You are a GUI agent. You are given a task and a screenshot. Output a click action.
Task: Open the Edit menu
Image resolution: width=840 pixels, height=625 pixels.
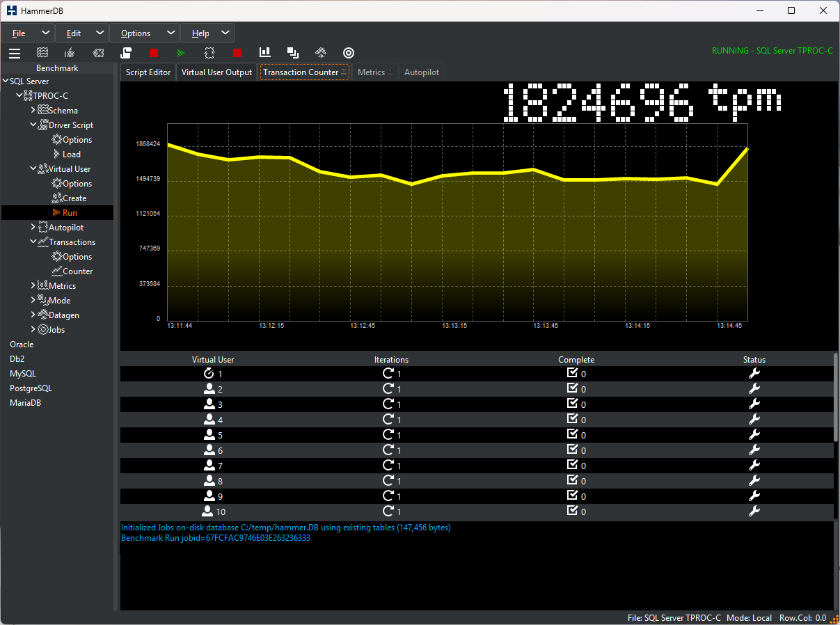pos(83,33)
